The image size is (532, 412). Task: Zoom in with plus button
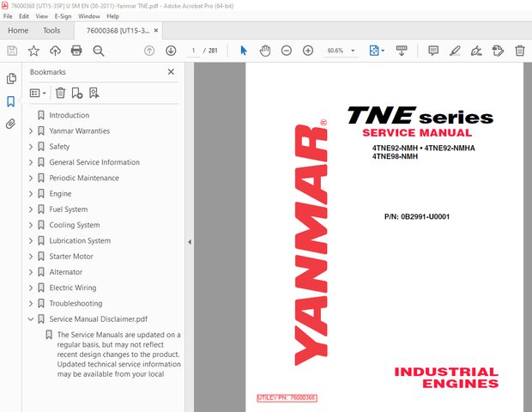(308, 51)
